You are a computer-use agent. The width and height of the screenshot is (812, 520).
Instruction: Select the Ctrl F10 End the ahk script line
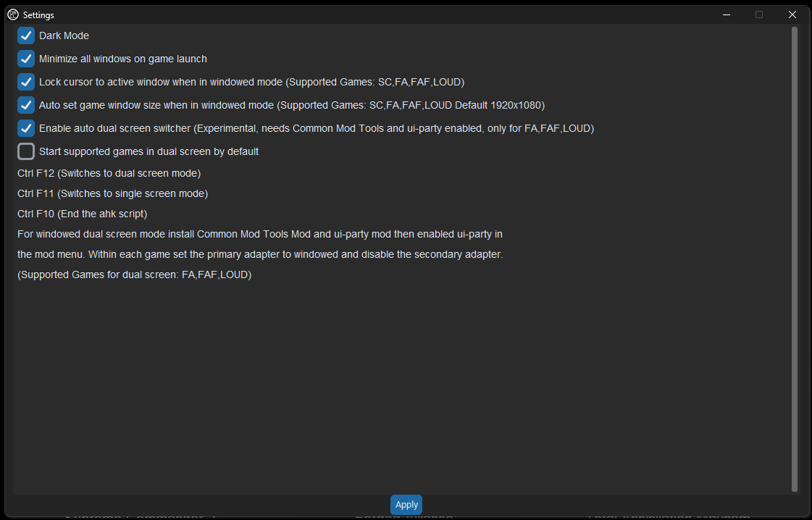tap(83, 214)
